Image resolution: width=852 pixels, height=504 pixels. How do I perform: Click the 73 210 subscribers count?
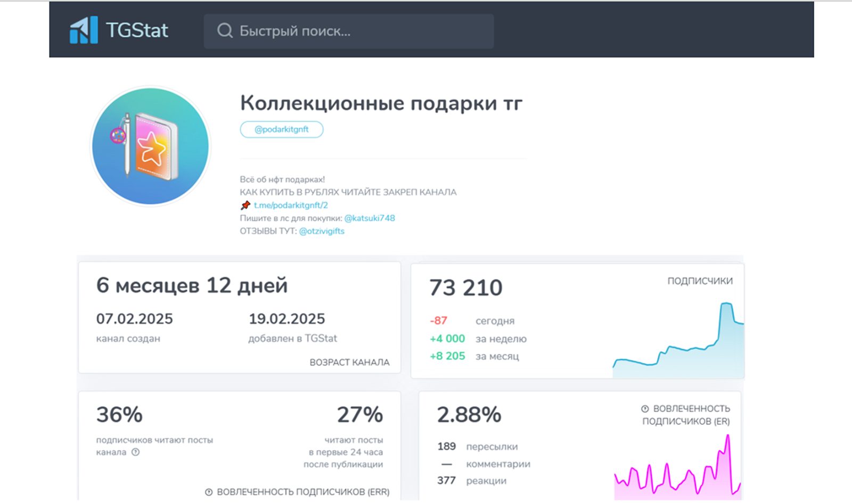pyautogui.click(x=466, y=288)
